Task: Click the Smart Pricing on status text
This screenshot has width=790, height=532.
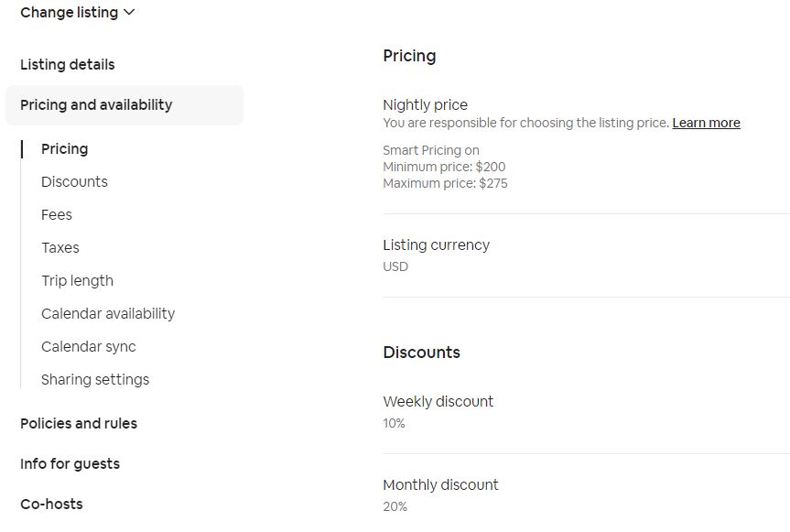Action: (x=431, y=150)
